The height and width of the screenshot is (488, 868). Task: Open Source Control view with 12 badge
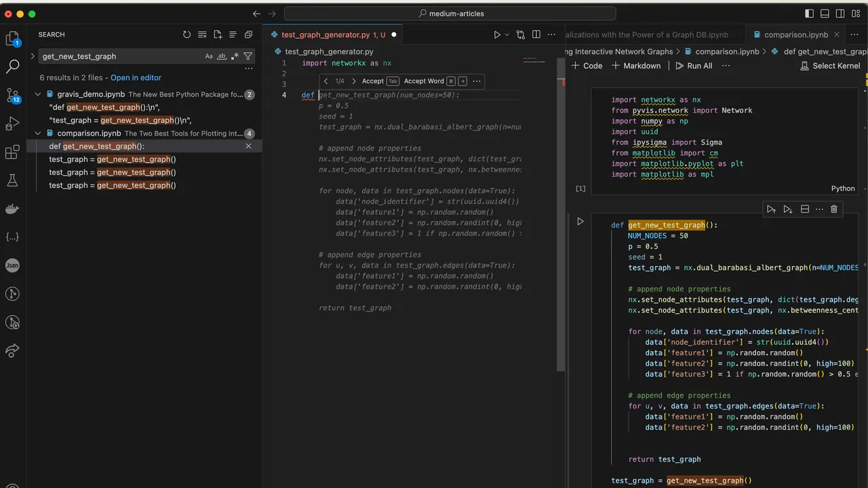point(12,96)
